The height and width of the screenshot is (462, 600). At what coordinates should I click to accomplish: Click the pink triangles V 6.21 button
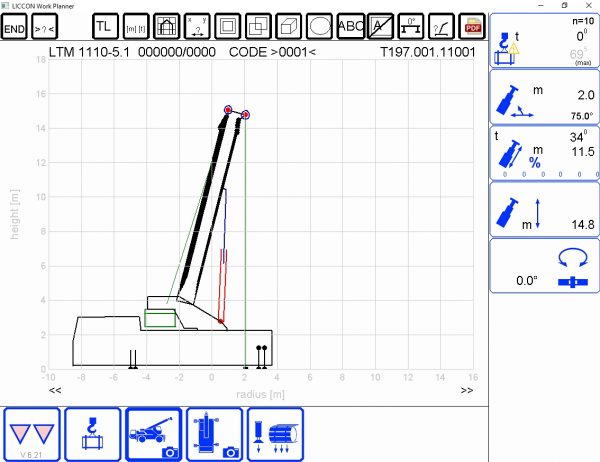[32, 434]
